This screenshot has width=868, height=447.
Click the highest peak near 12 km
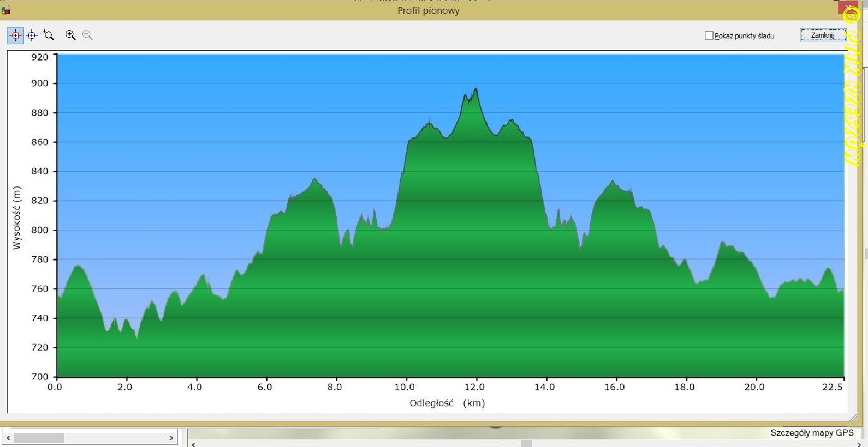476,89
